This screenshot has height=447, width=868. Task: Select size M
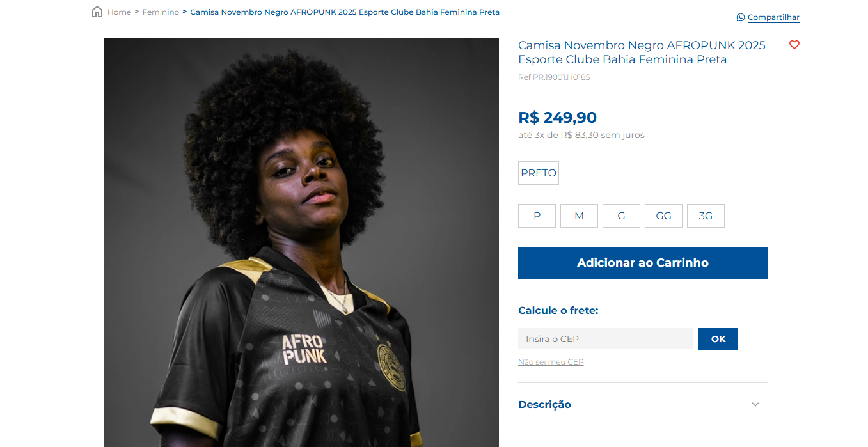[579, 216]
